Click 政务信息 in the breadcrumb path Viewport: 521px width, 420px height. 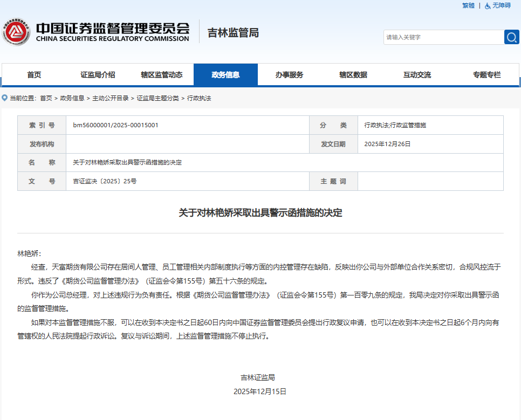coord(72,98)
